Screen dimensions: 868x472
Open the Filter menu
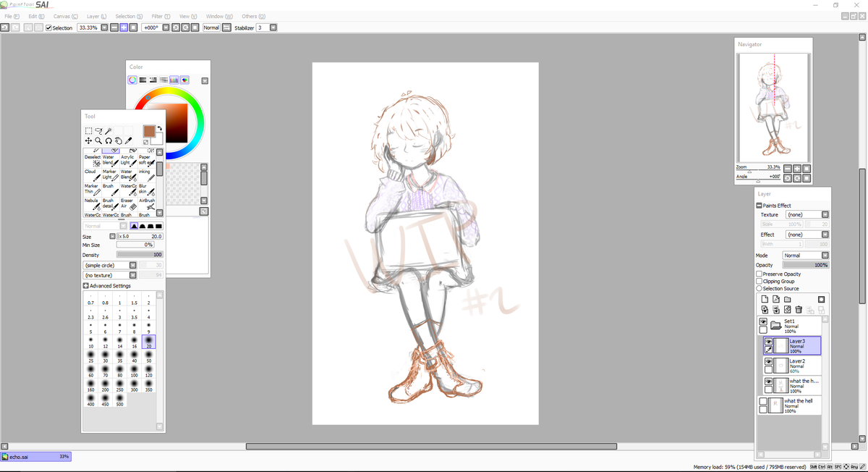tap(161, 16)
